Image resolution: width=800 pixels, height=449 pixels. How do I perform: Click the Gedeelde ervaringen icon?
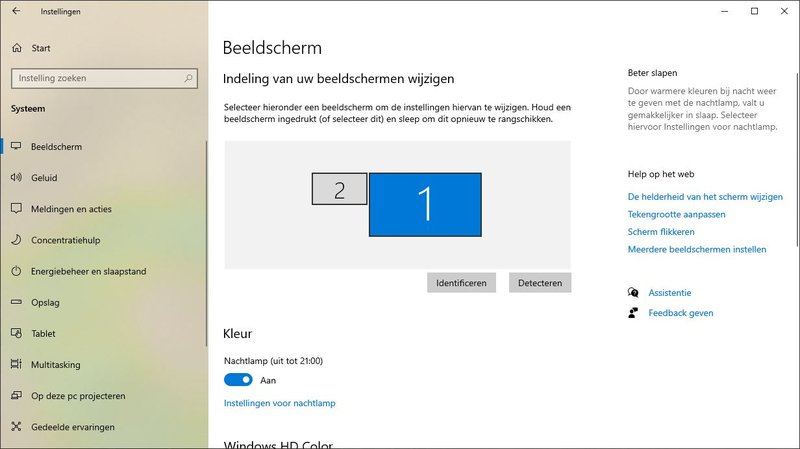16,427
